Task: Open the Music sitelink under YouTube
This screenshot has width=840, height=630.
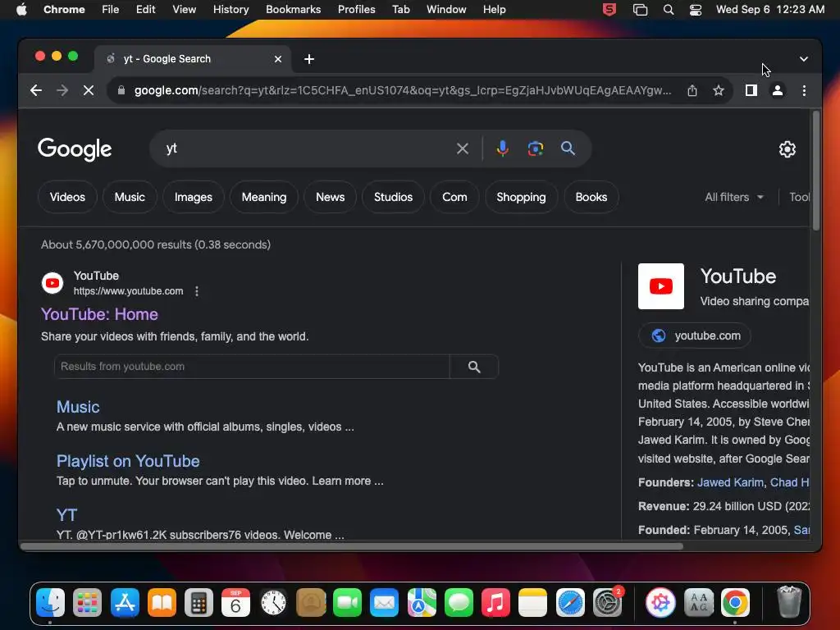Action: (x=78, y=407)
